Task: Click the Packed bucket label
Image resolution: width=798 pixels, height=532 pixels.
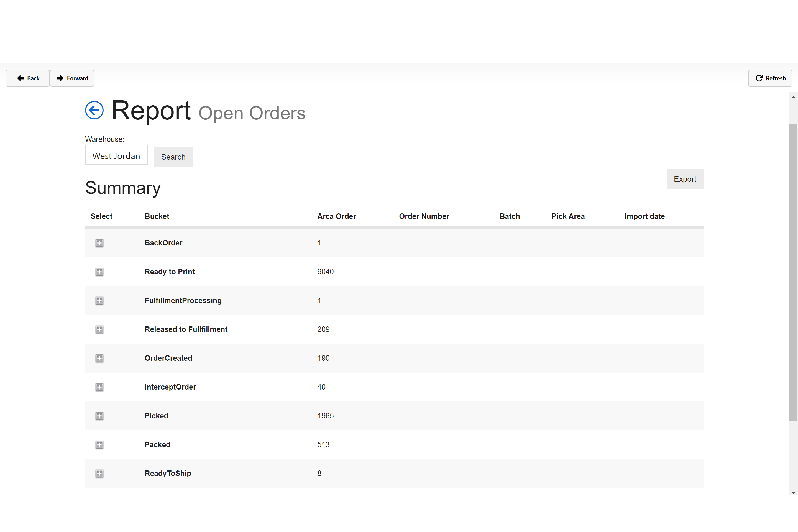Action: pyautogui.click(x=157, y=445)
